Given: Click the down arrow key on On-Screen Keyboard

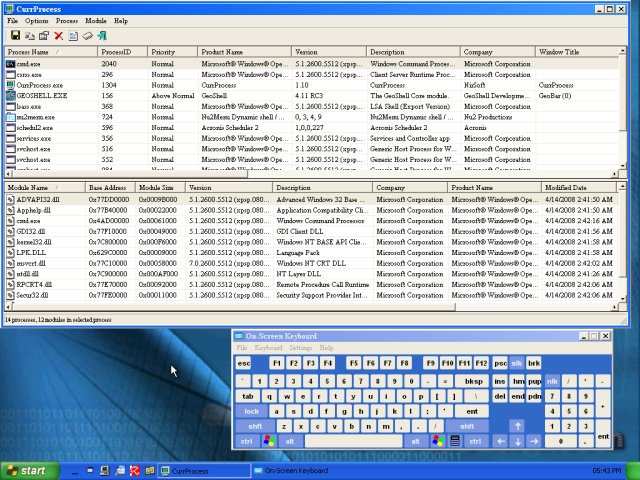Looking at the screenshot, I should pyautogui.click(x=518, y=441).
